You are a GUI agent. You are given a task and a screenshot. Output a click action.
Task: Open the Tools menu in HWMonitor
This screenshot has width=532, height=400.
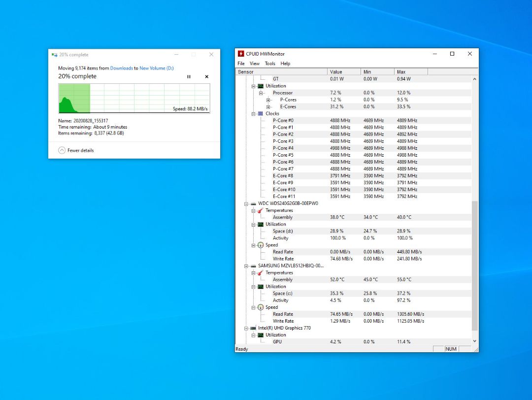click(269, 63)
